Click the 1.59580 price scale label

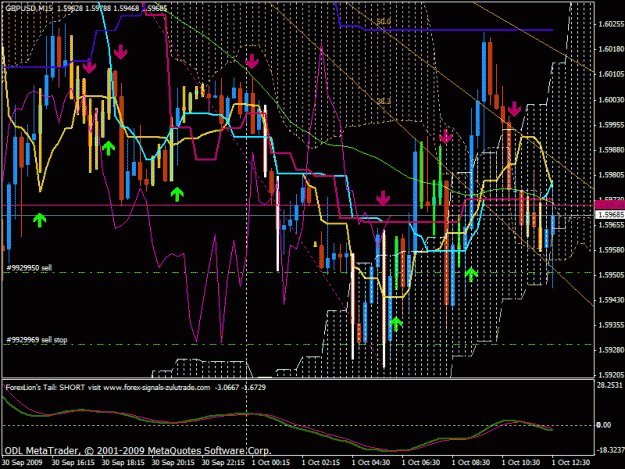coord(611,250)
